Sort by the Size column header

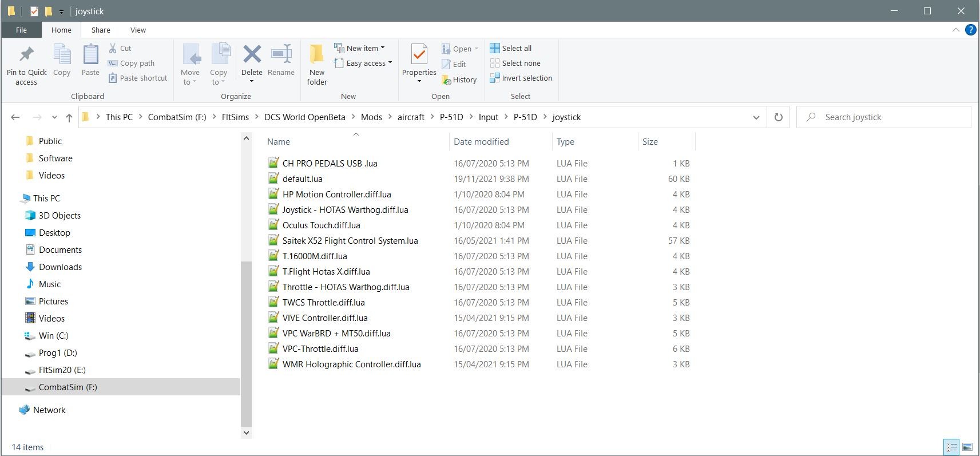650,142
